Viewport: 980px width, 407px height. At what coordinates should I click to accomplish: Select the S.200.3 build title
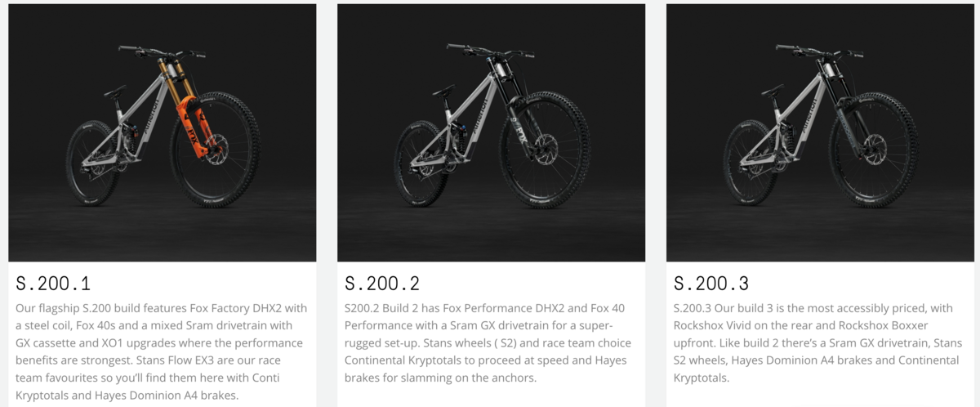[x=711, y=284]
